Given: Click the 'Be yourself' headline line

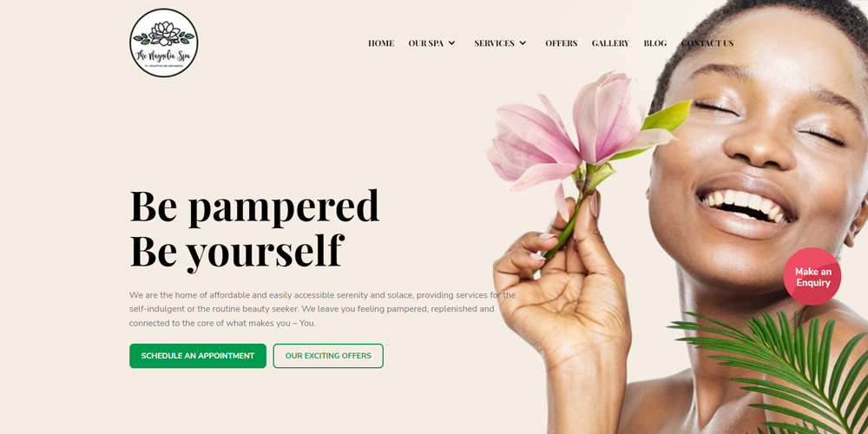Looking at the screenshot, I should 237,251.
